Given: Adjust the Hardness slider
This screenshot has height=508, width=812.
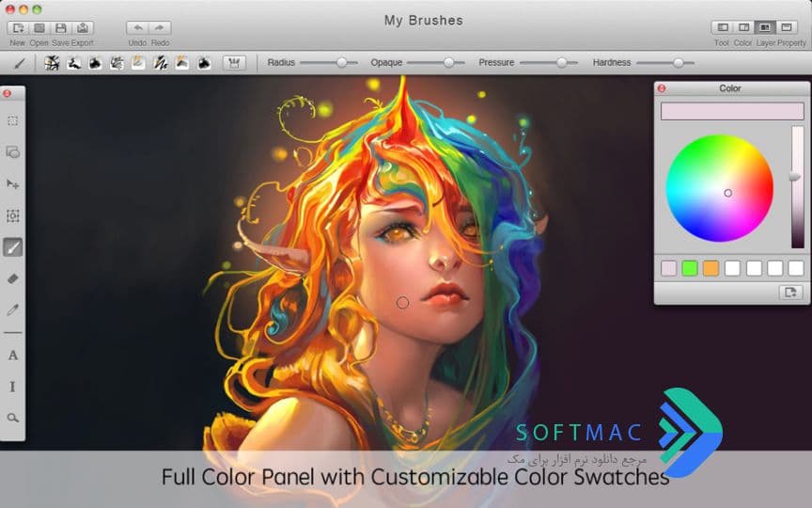Looking at the screenshot, I should pos(665,63).
